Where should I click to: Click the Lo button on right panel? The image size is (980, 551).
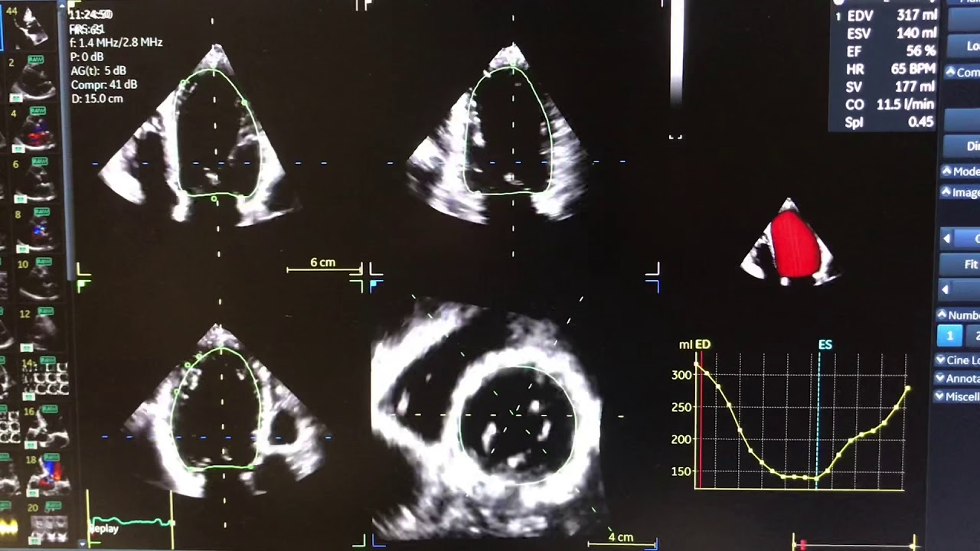tap(963, 46)
